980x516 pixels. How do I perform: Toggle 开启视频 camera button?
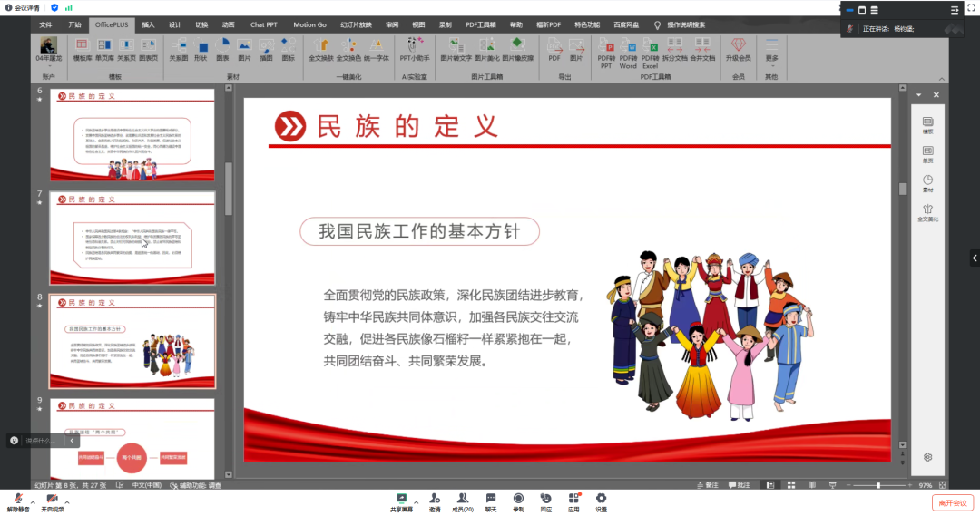[53, 502]
